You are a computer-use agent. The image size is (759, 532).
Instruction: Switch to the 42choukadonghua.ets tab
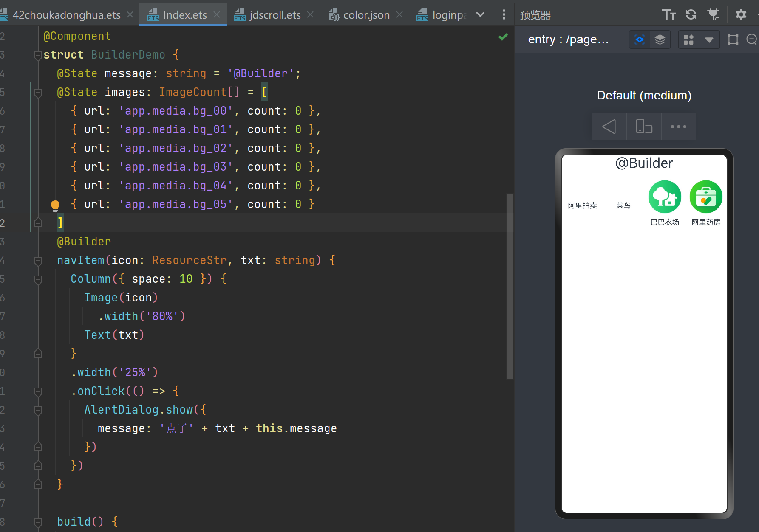[x=66, y=15]
